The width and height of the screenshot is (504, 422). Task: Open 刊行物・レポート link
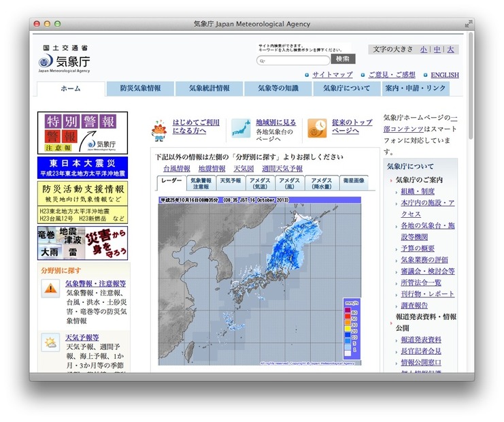point(428,293)
